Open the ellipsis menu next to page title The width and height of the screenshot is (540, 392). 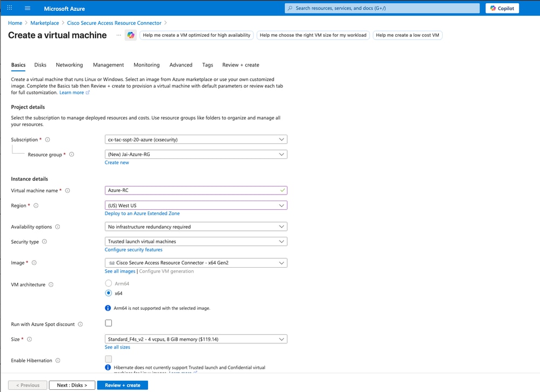[118, 35]
